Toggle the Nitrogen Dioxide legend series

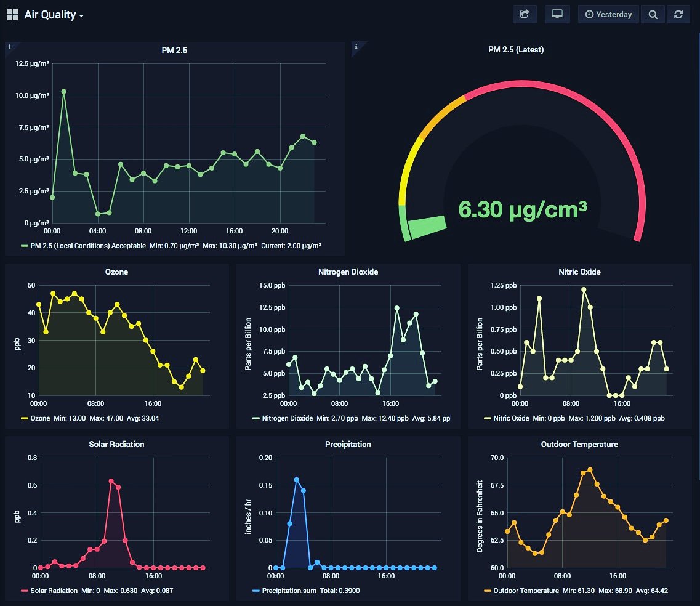pyautogui.click(x=287, y=418)
